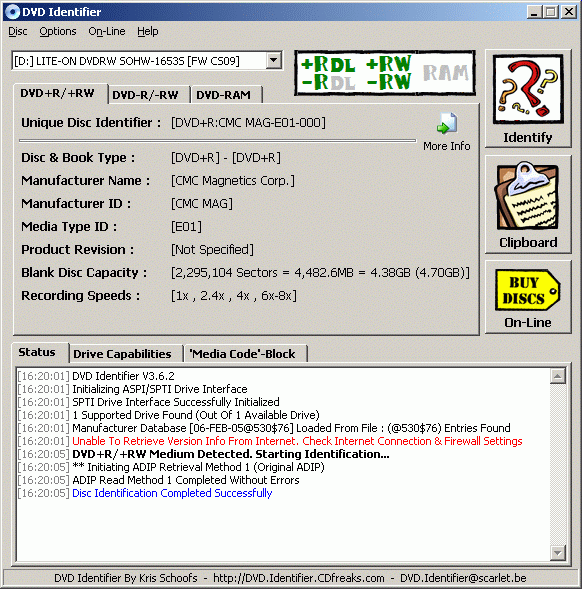Click the Identify question-mark icon
This screenshot has height=589, width=582.
[x=528, y=89]
